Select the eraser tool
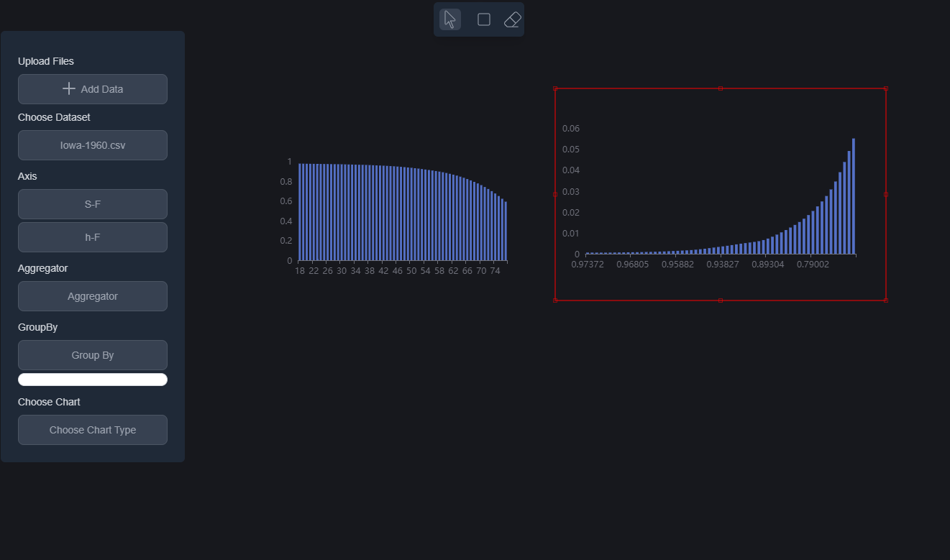 512,19
